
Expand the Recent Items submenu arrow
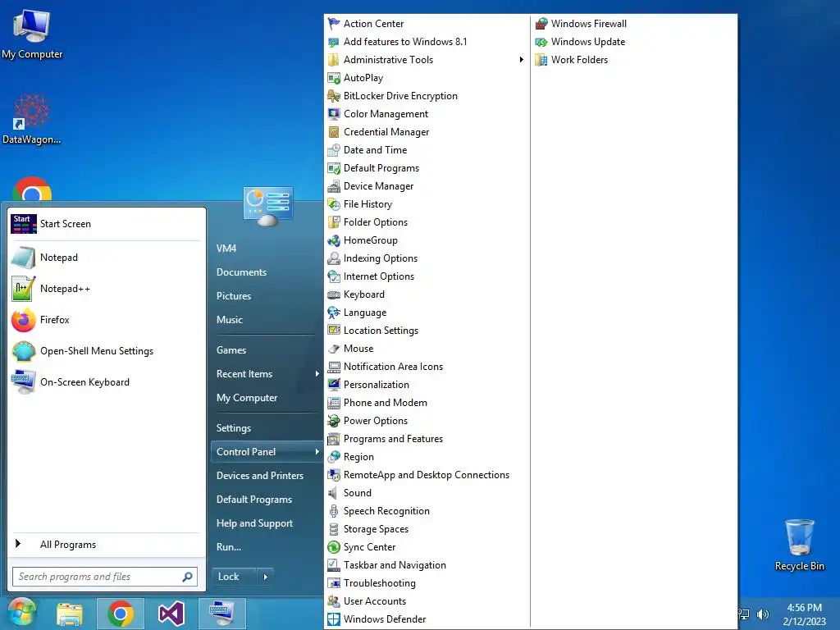click(x=317, y=374)
